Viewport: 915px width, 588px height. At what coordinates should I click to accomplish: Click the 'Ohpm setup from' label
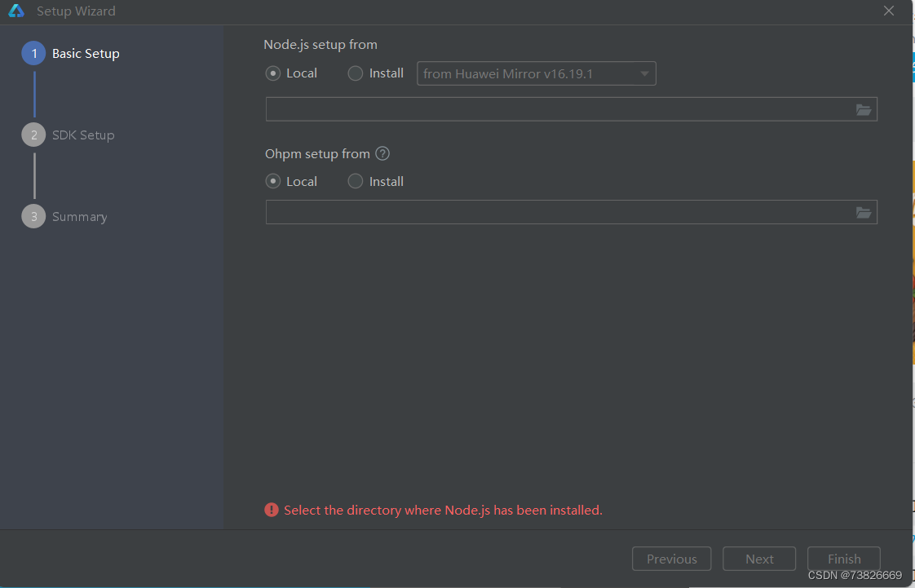pyautogui.click(x=317, y=154)
